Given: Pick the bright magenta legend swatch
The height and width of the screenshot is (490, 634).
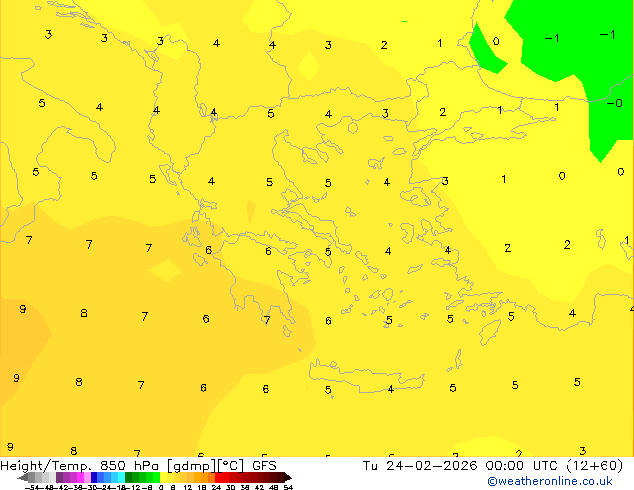Looking at the screenshot, I should coord(80,477).
